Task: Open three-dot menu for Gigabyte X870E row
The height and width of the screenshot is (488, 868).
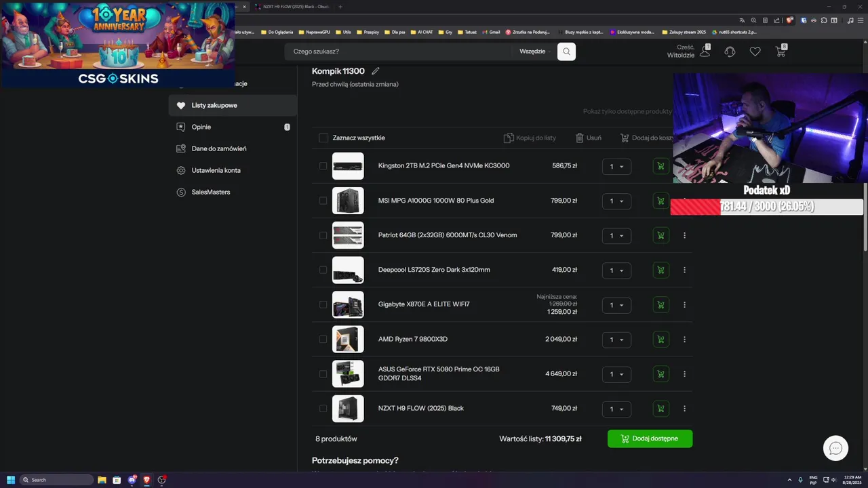Action: [x=684, y=304]
